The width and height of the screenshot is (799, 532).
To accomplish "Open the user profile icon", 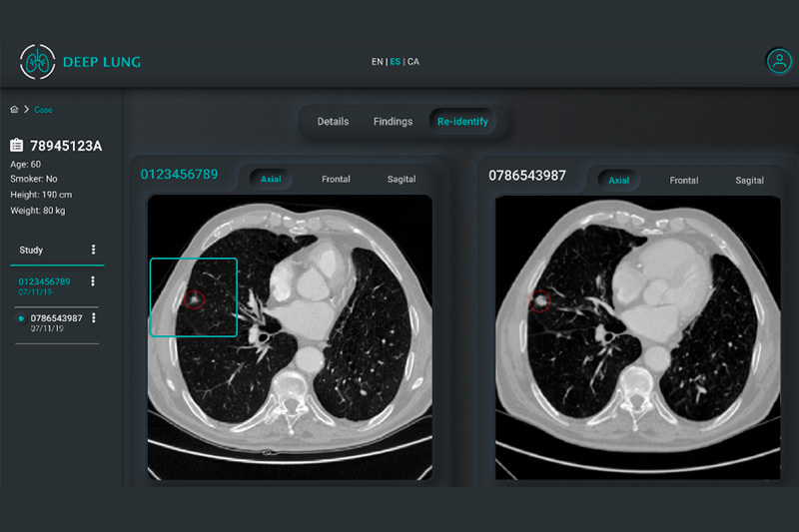I will coord(778,61).
